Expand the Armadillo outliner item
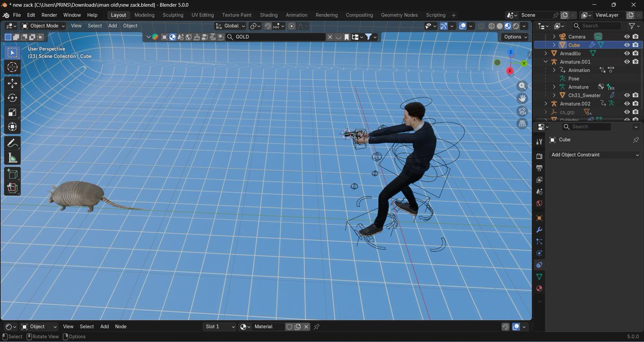Viewport: 644px width, 342px height. point(546,54)
